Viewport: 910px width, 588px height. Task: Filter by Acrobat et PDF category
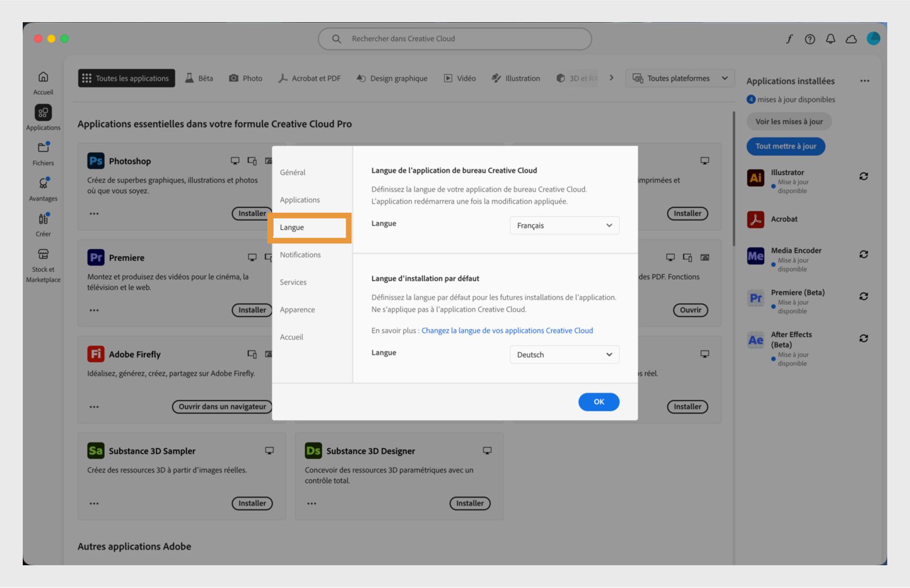309,78
